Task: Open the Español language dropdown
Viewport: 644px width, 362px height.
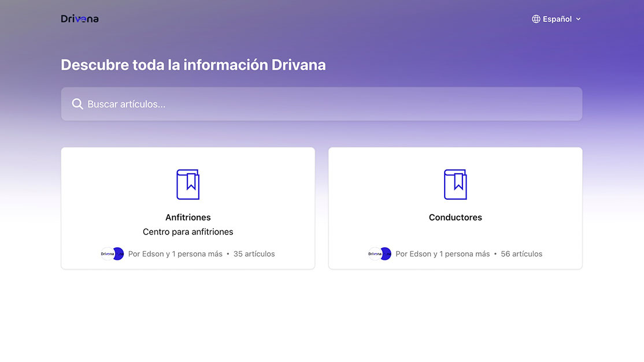Action: 557,18
